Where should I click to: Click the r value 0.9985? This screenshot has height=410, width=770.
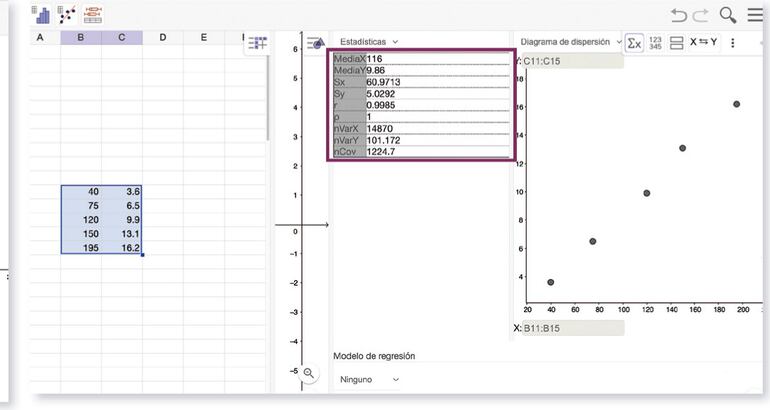coord(381,106)
